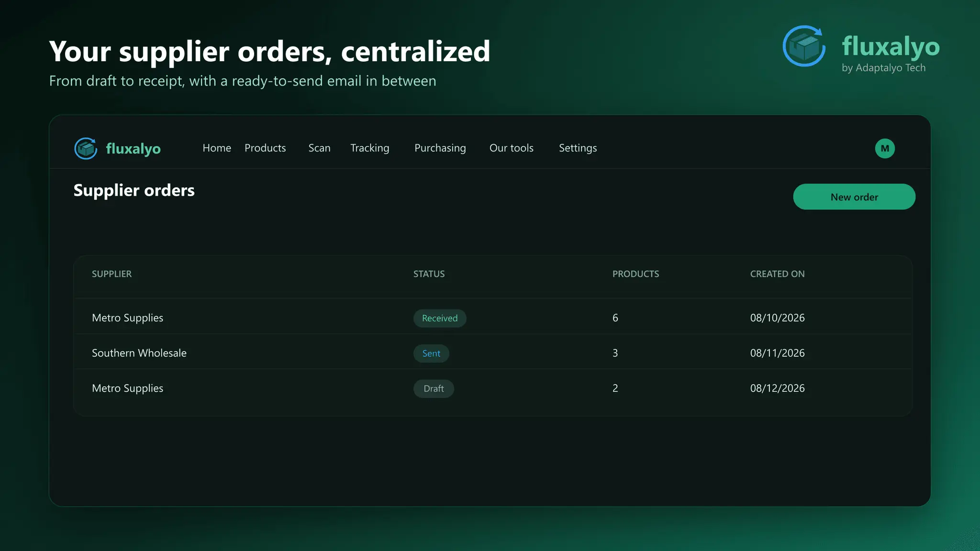Click the large fluxalyo logo icon in banner
This screenshot has width=980, height=551.
click(x=804, y=46)
